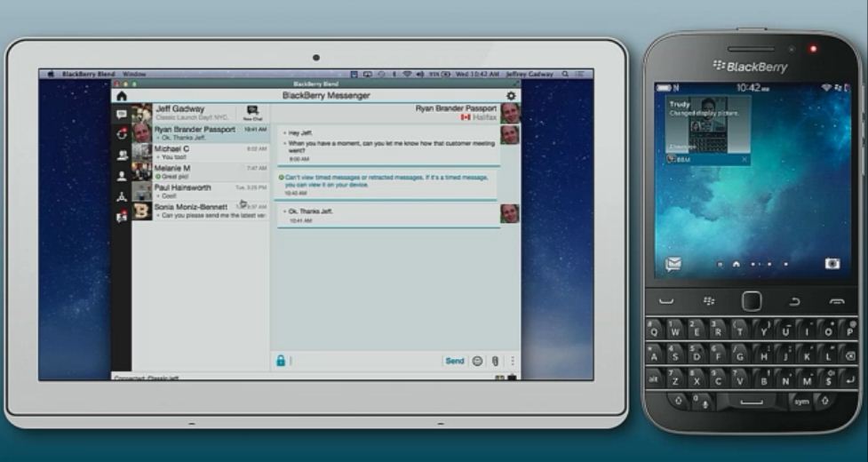
Task: Click the timed messages notice text
Action: pyautogui.click(x=386, y=181)
